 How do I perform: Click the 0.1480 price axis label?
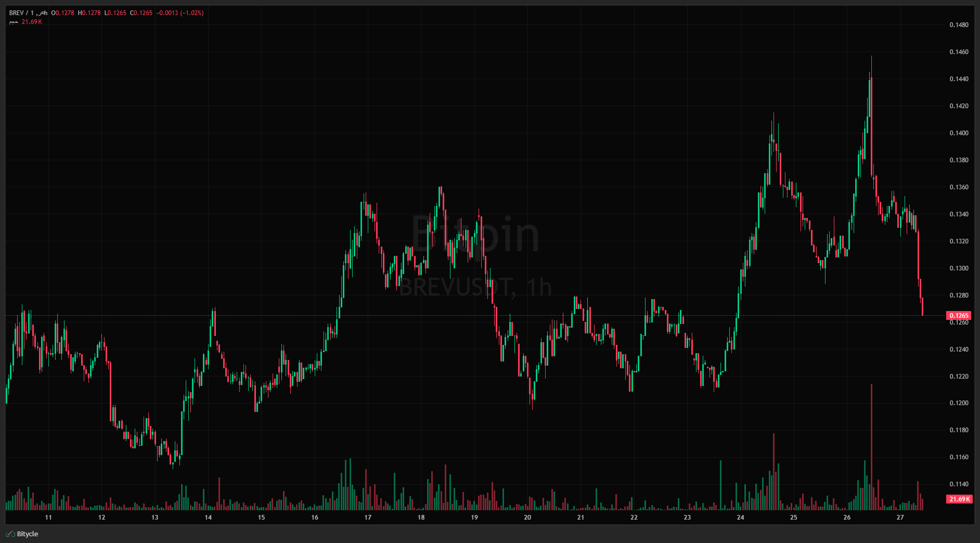(x=959, y=25)
